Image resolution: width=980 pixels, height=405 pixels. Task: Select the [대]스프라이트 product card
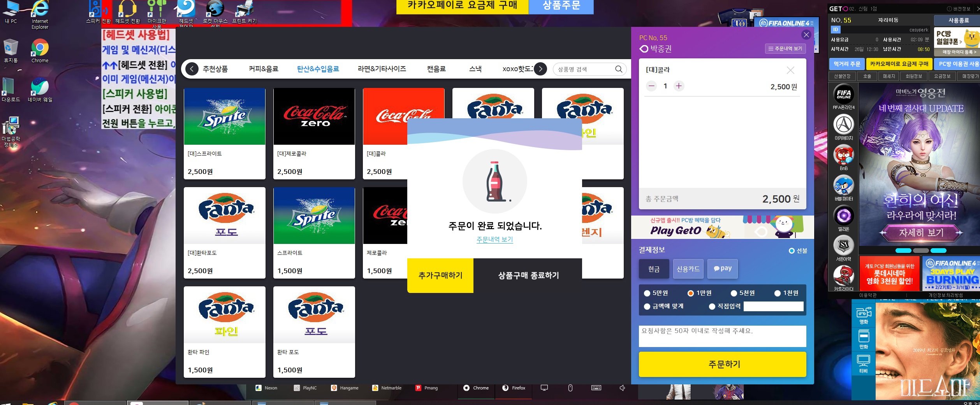point(225,133)
